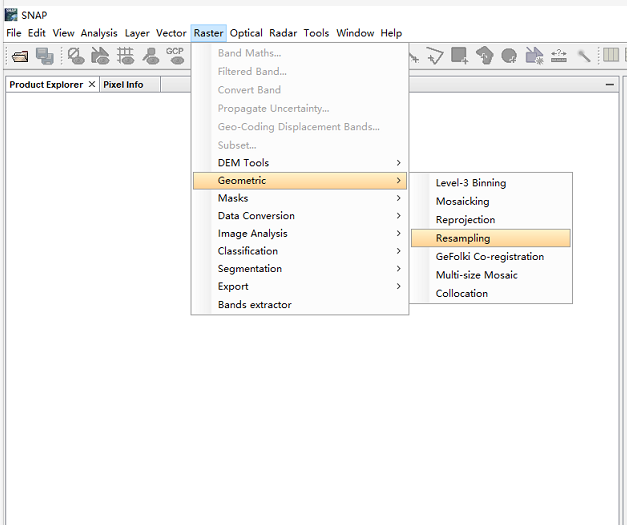Image resolution: width=627 pixels, height=525 pixels.
Task: Select GeFolki Co-registration menu entry
Action: pos(491,257)
